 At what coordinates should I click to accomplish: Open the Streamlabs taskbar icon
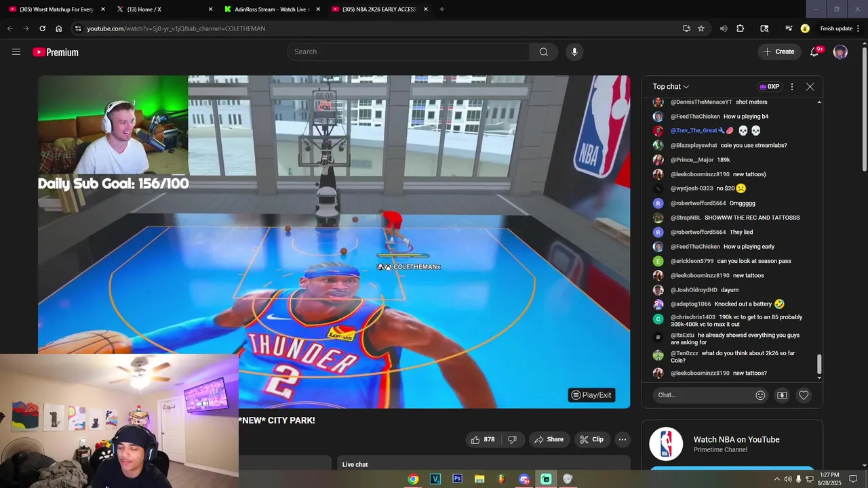point(546,479)
